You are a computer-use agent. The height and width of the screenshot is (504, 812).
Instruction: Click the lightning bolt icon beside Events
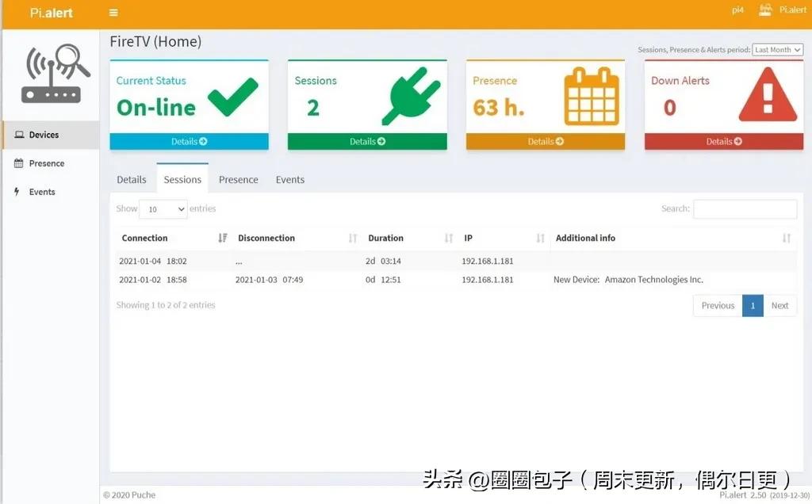[x=17, y=192]
